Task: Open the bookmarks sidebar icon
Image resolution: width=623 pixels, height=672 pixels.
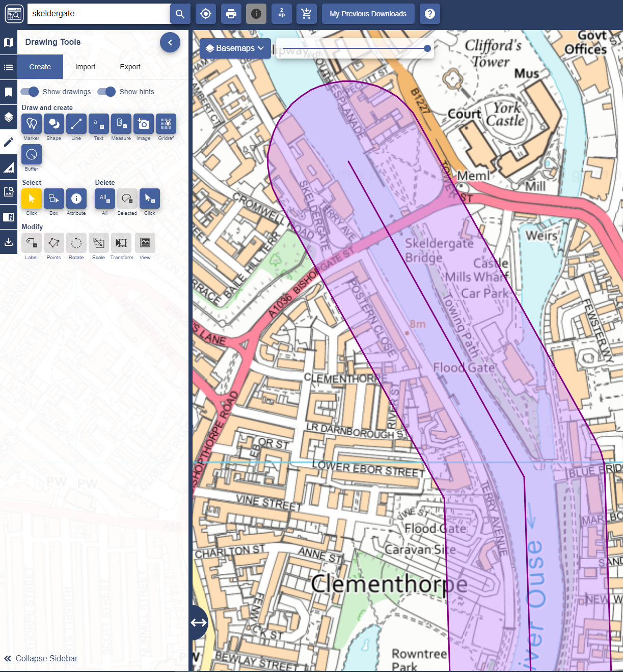Action: (9, 92)
